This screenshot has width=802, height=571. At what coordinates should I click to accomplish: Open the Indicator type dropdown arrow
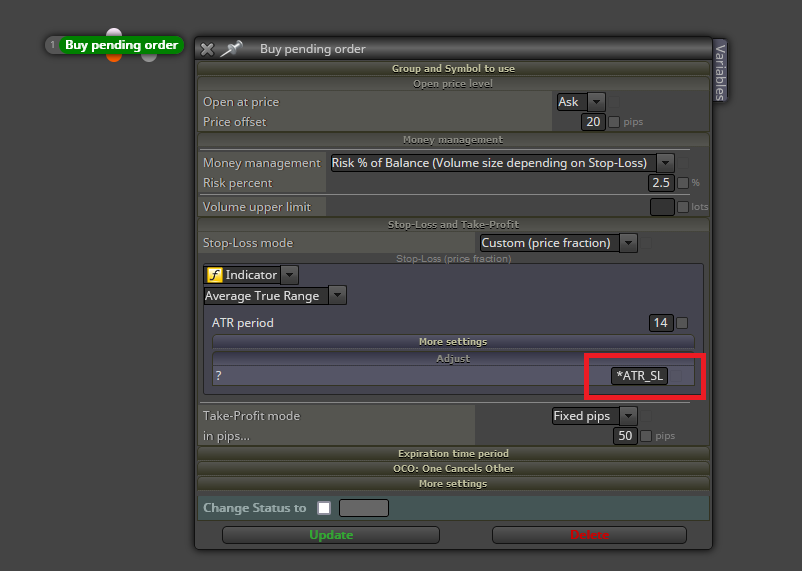[x=289, y=275]
